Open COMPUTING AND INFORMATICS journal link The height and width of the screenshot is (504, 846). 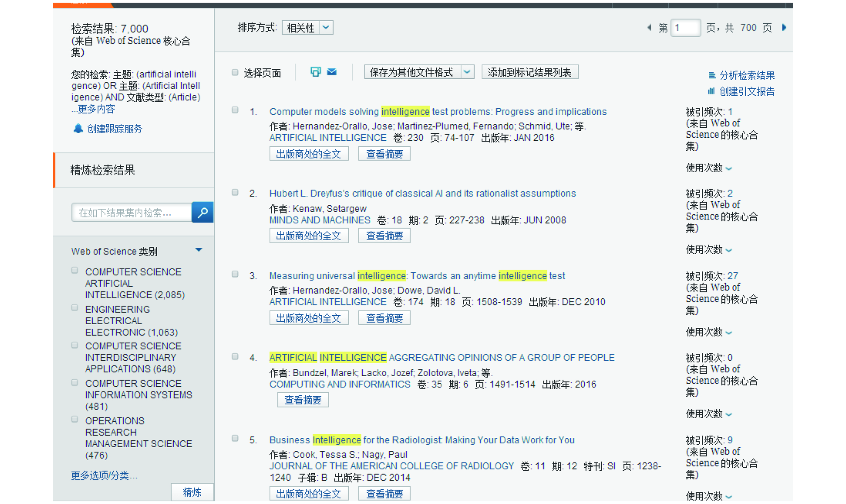pos(340,384)
